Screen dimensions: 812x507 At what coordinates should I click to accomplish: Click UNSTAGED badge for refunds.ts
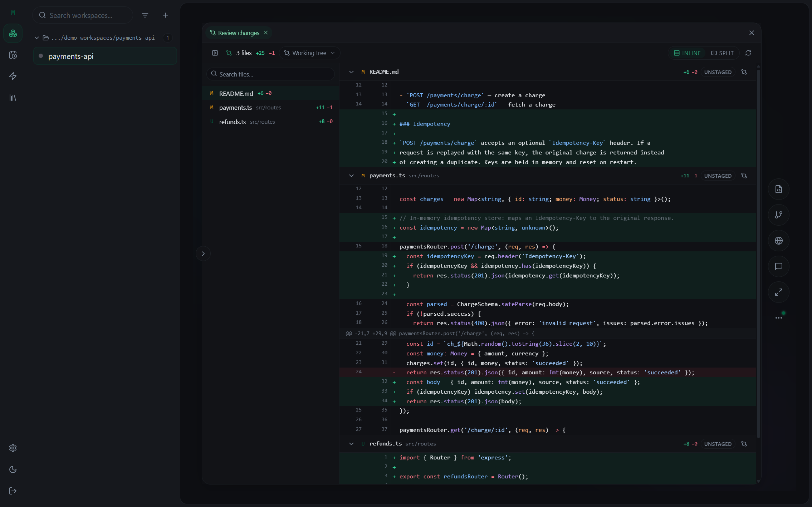(x=718, y=444)
